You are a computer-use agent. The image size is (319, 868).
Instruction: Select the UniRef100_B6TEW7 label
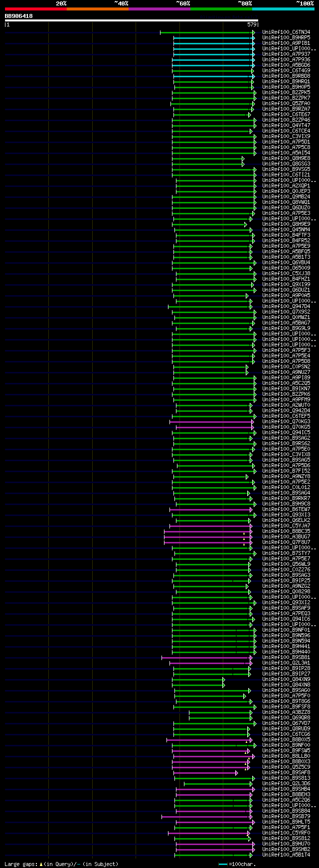point(286,510)
